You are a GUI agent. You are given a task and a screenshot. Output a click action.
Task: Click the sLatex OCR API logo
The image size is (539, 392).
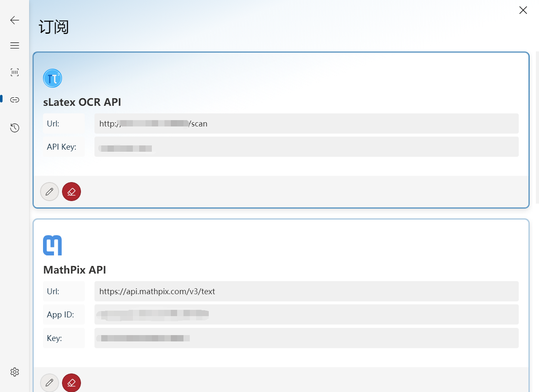pyautogui.click(x=53, y=78)
